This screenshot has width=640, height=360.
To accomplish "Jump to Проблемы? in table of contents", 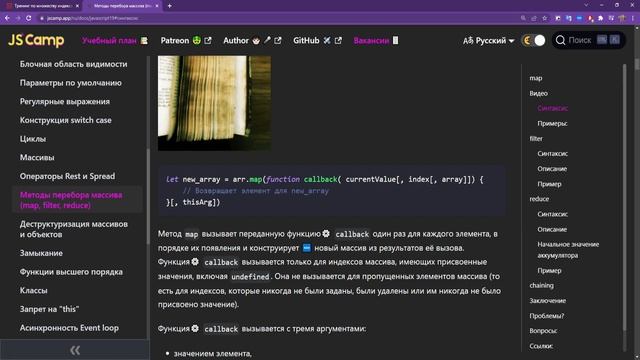I will tap(547, 316).
